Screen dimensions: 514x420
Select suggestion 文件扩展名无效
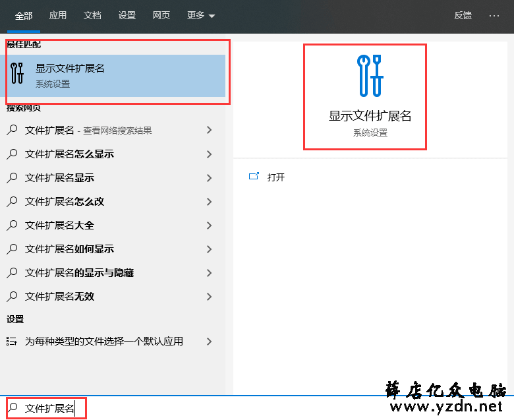click(x=113, y=297)
